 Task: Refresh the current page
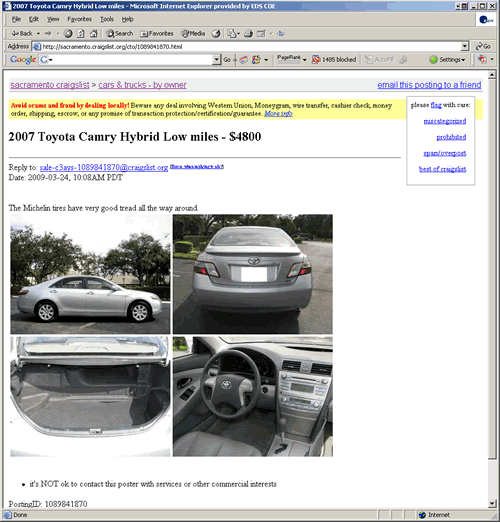[x=81, y=33]
